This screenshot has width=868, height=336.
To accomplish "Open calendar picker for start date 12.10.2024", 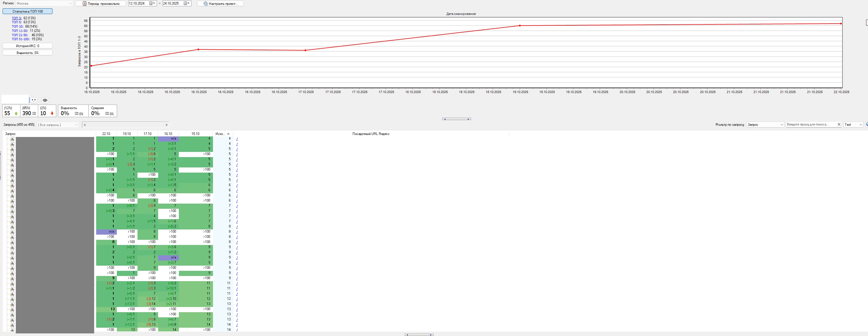I will pyautogui.click(x=151, y=3).
